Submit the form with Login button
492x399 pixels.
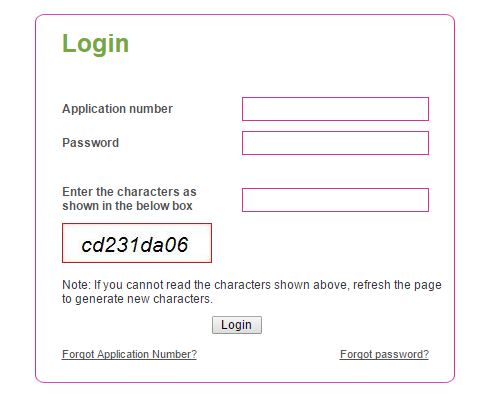tap(237, 325)
